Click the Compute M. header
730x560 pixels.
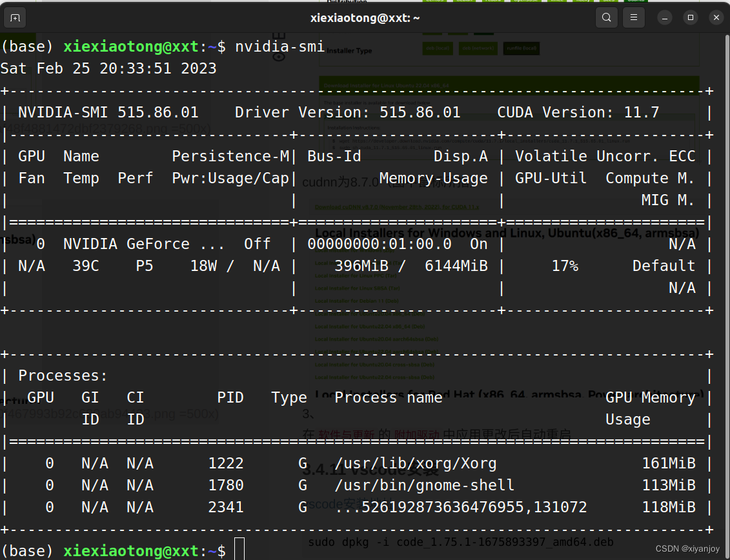(651, 178)
